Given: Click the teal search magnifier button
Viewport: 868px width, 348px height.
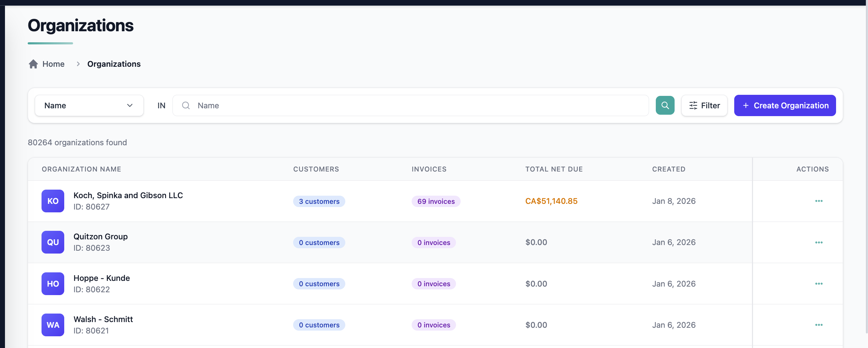Looking at the screenshot, I should pos(665,105).
